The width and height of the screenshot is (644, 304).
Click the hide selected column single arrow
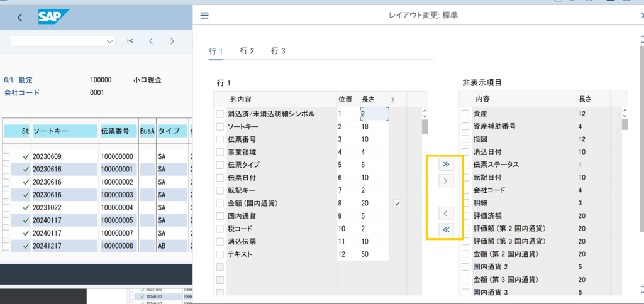click(x=445, y=181)
